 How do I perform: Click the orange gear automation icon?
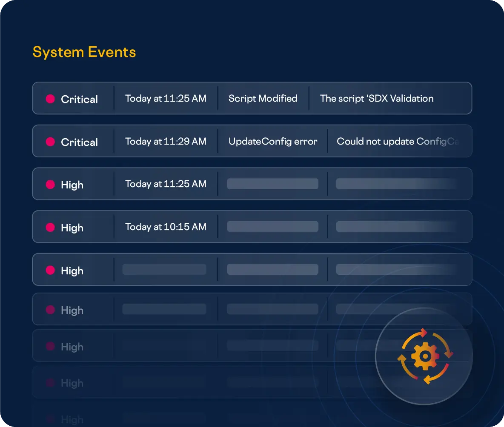point(424,356)
